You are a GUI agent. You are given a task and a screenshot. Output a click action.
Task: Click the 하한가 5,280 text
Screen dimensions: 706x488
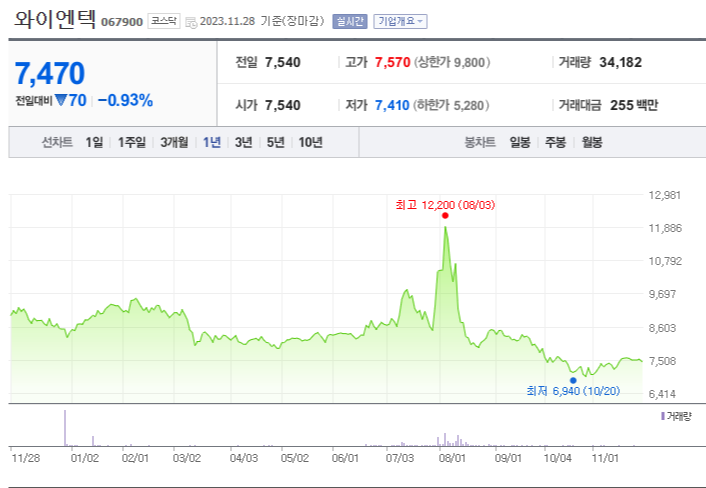coord(451,105)
